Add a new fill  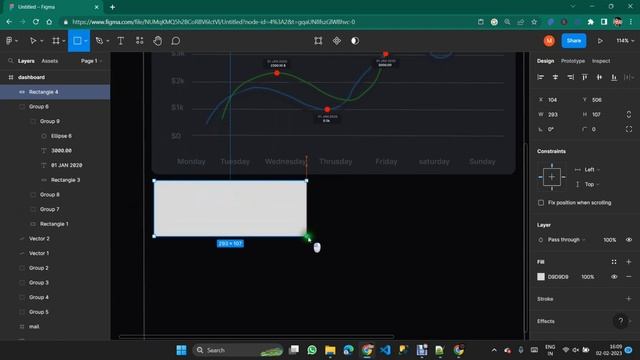(629, 262)
